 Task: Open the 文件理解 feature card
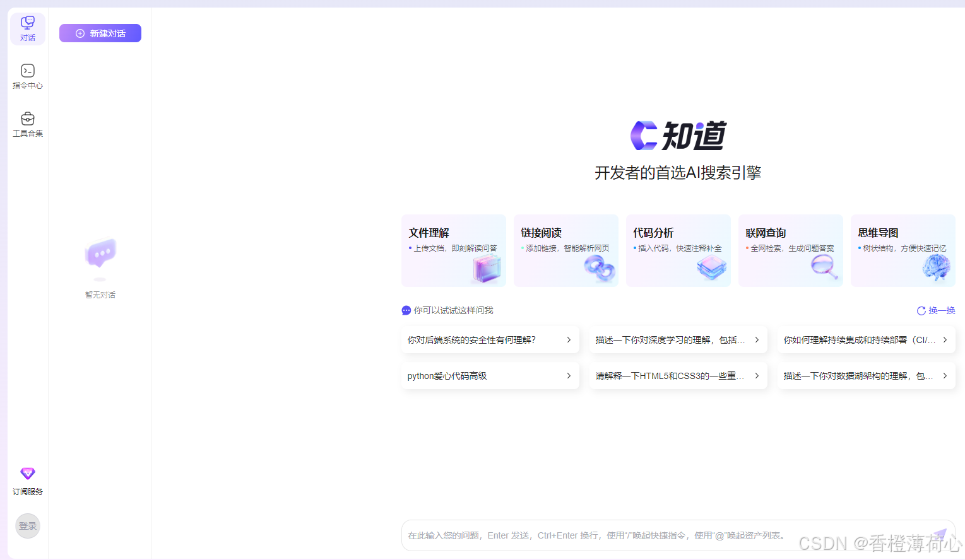pyautogui.click(x=454, y=251)
